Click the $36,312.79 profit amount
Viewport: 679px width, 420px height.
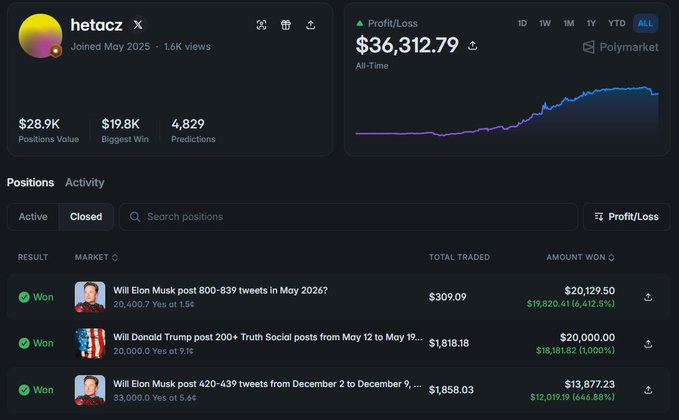click(407, 45)
